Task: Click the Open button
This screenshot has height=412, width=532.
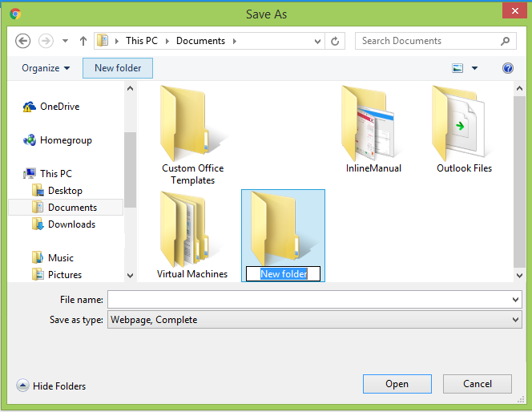Action: [397, 384]
